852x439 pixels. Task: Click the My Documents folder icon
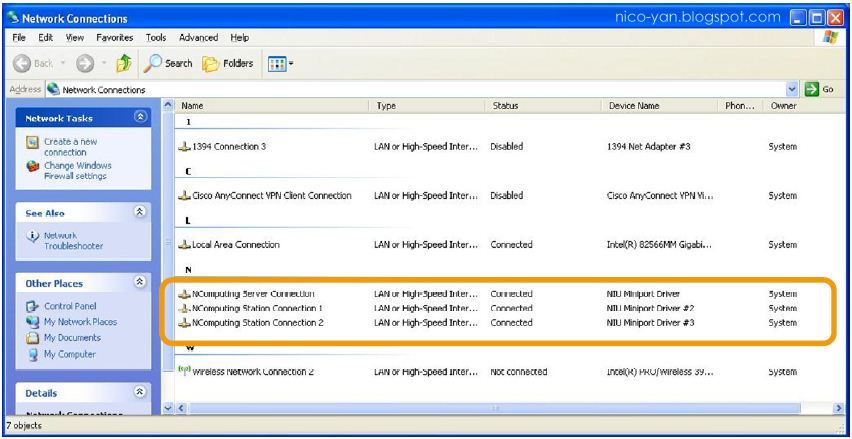tap(33, 337)
